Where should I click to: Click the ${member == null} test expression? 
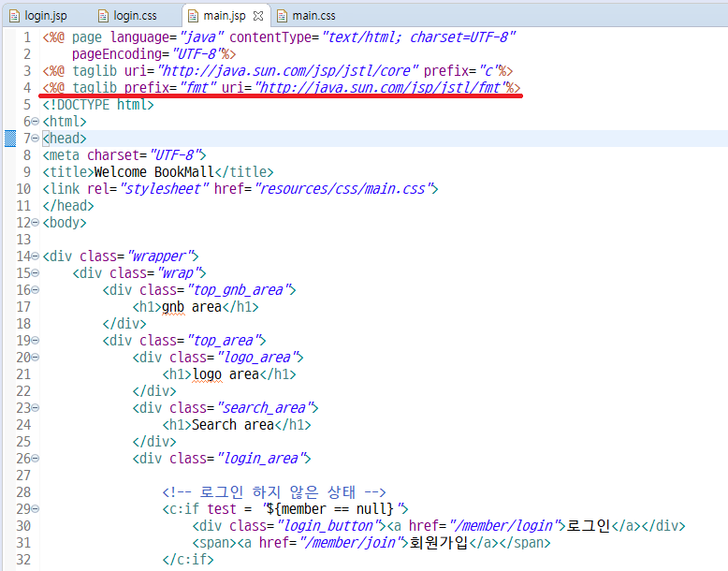click(332, 509)
